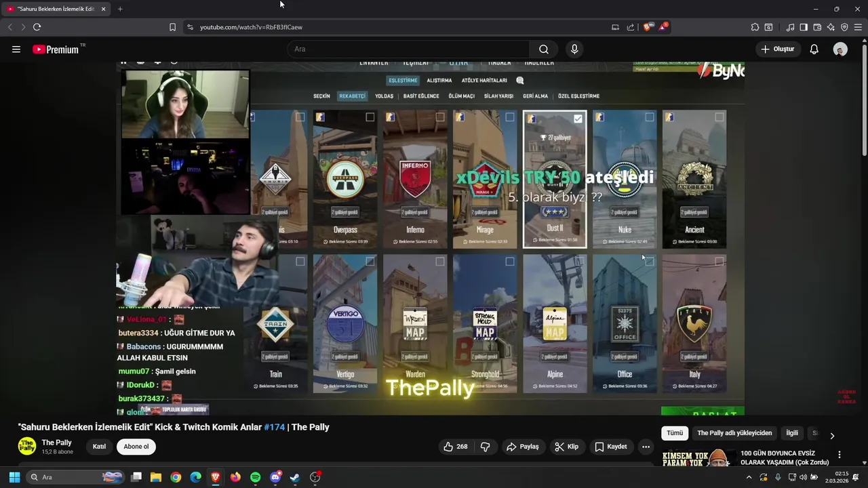This screenshot has height=488, width=868.
Task: Show hidden system tray icons
Action: tap(749, 477)
